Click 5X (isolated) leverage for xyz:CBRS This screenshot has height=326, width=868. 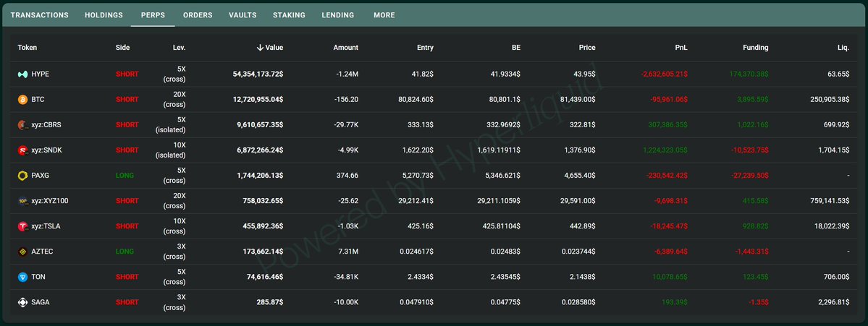(x=171, y=125)
